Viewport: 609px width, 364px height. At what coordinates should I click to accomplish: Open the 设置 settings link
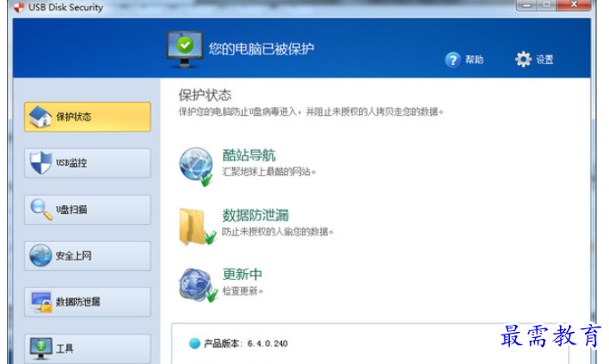click(545, 60)
